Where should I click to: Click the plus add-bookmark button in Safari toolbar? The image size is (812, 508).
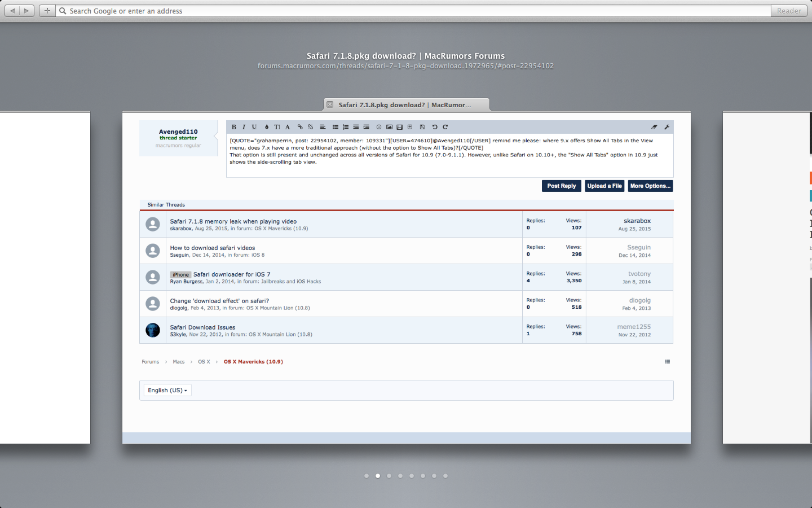pos(47,11)
